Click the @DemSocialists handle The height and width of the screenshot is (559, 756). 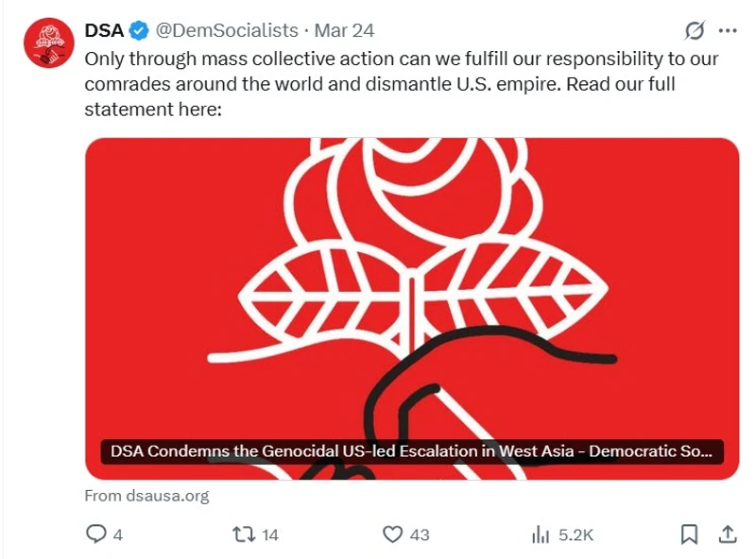tap(226, 31)
